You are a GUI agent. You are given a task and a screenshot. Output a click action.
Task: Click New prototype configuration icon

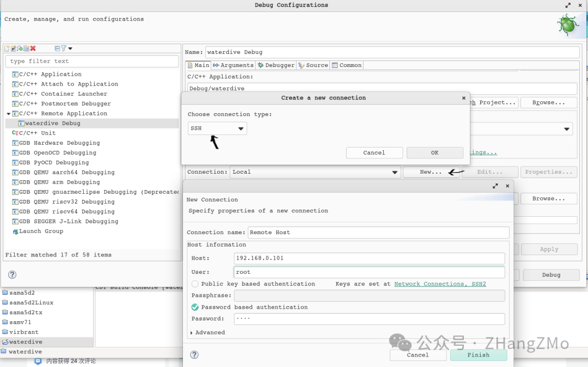(13, 48)
